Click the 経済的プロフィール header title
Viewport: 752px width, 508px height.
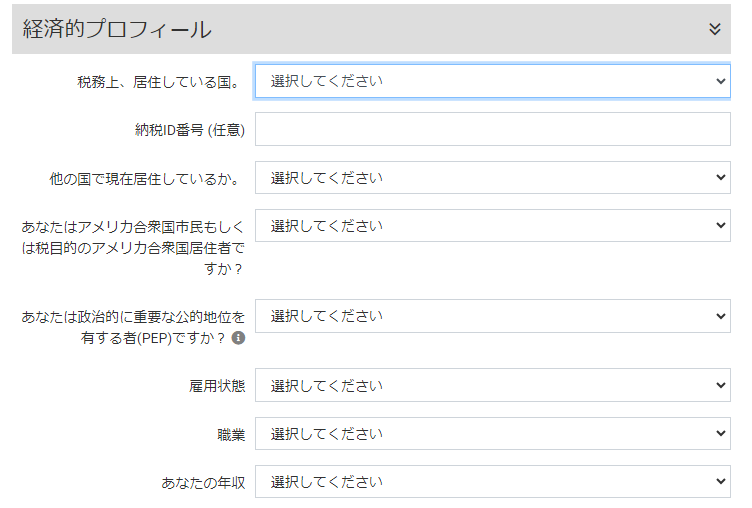(117, 29)
